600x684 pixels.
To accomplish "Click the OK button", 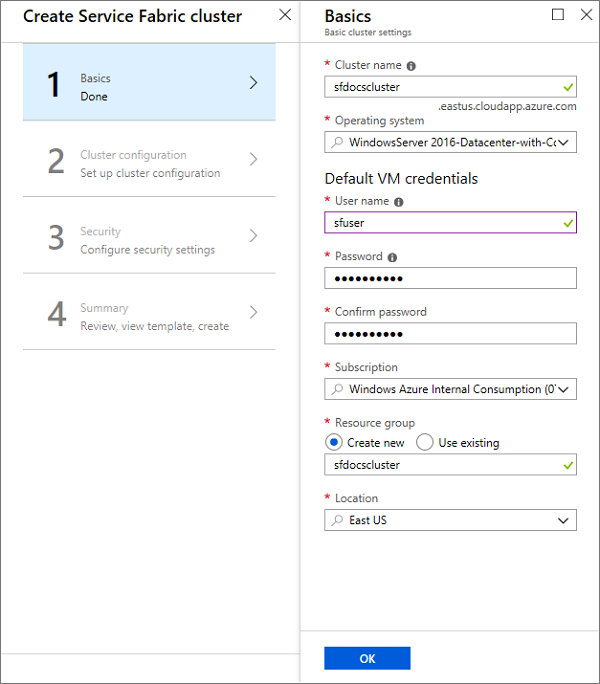I will [x=367, y=658].
